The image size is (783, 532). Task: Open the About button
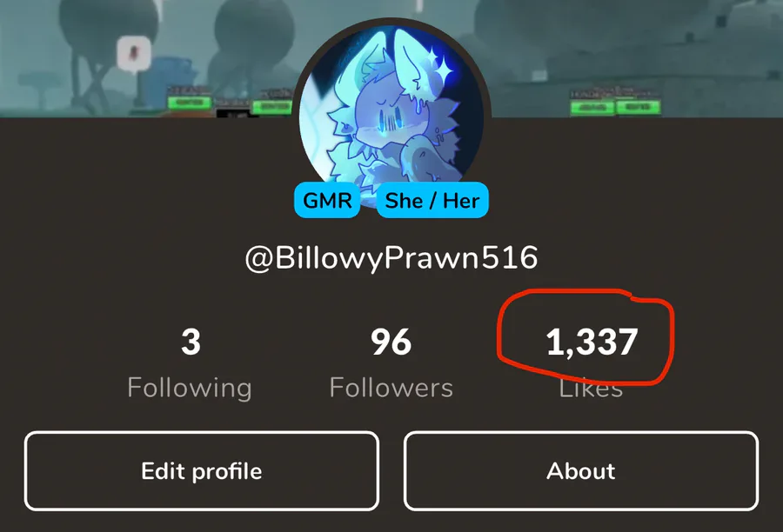(x=581, y=471)
